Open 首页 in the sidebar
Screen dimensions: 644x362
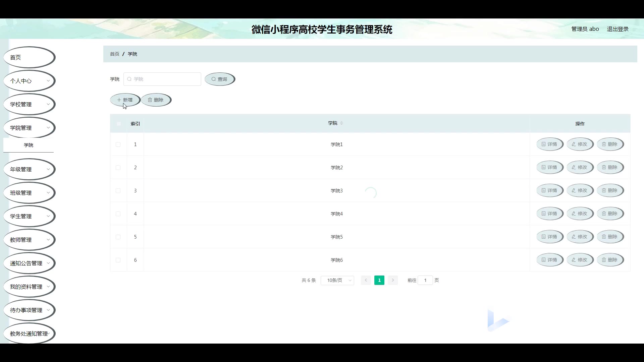click(x=29, y=57)
